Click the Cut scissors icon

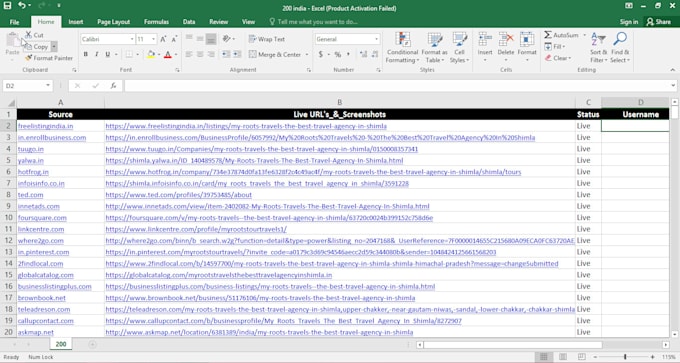click(28, 35)
